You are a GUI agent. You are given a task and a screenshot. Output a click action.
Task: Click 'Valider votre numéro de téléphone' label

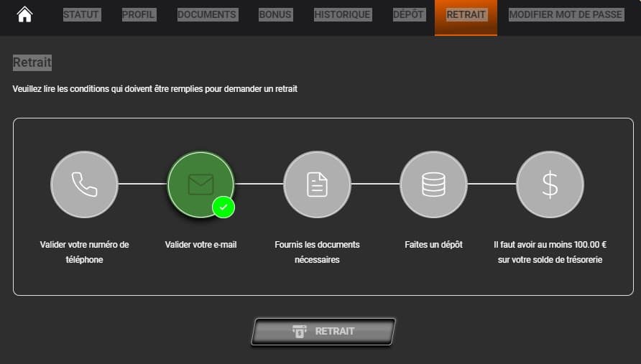click(x=84, y=252)
